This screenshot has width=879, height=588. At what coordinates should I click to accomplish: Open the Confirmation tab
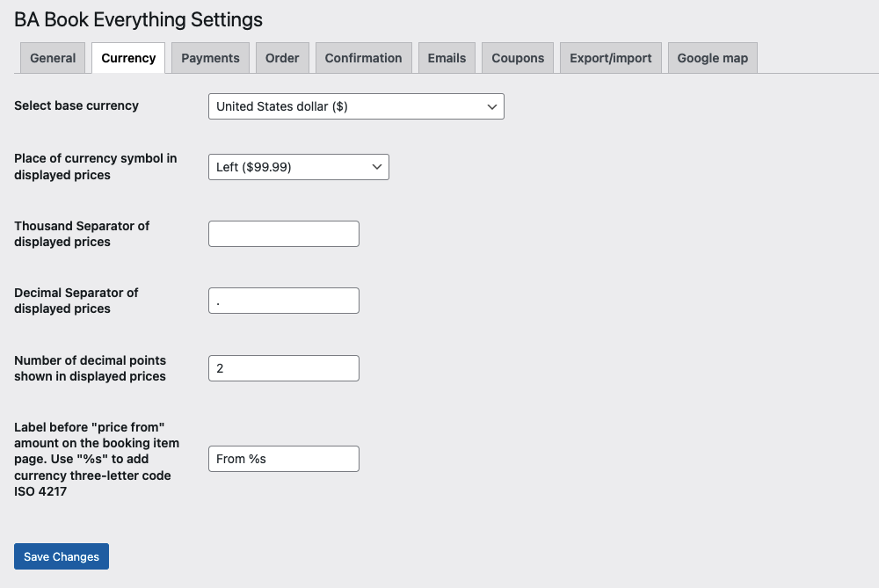click(x=363, y=58)
